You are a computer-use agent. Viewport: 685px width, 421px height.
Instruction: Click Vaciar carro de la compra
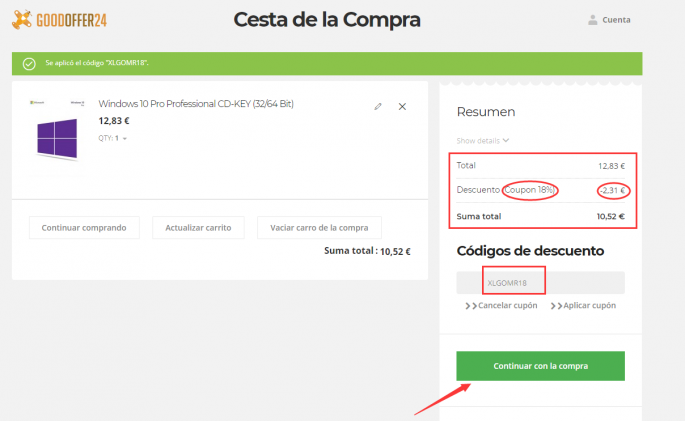pos(319,228)
